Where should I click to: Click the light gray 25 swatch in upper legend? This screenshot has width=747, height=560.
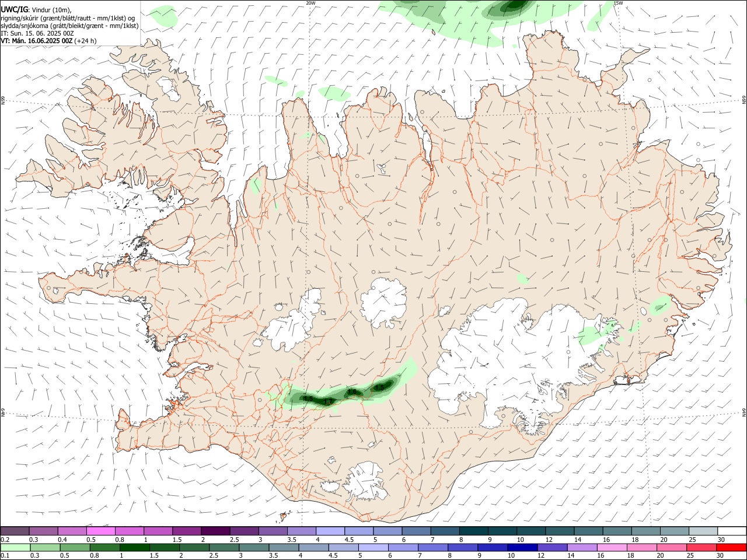tap(703, 531)
